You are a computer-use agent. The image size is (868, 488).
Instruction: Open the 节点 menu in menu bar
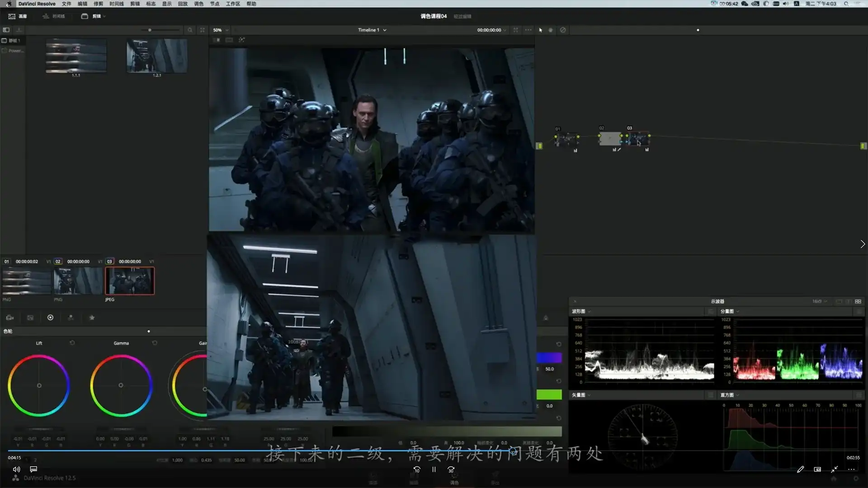(214, 4)
